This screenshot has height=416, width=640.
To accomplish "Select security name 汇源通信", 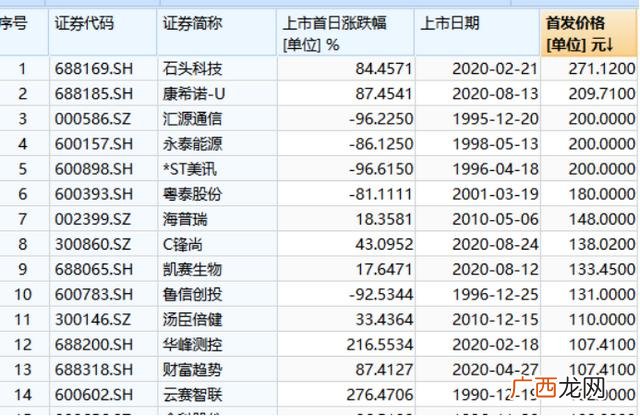I will click(x=192, y=119).
